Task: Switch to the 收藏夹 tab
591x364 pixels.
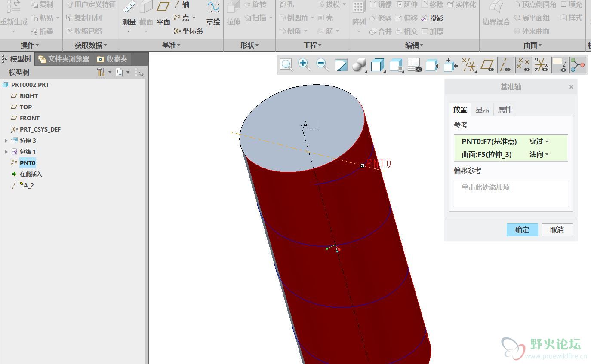Action: (112, 59)
